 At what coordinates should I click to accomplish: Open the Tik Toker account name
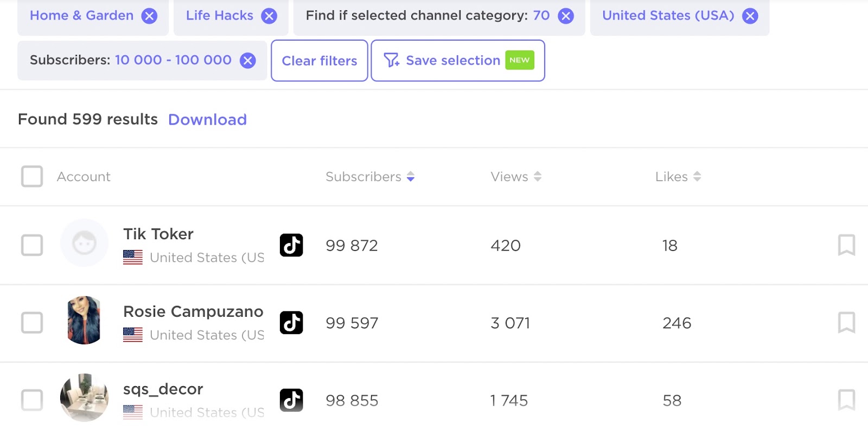[158, 234]
